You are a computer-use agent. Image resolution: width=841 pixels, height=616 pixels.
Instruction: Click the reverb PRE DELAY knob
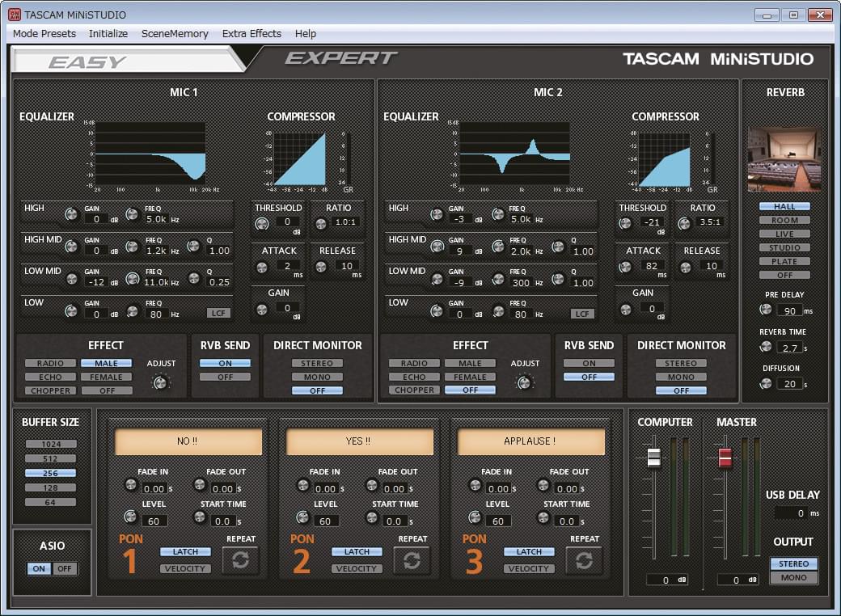[765, 310]
